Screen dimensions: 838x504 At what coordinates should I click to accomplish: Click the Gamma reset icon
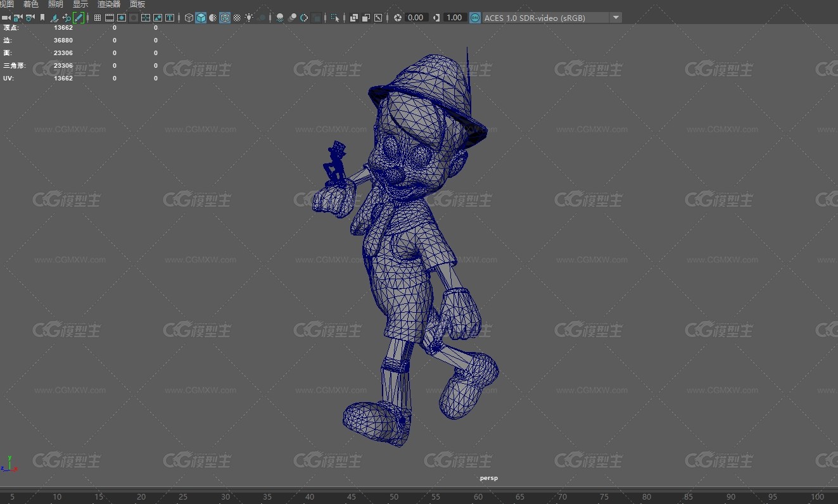point(436,18)
